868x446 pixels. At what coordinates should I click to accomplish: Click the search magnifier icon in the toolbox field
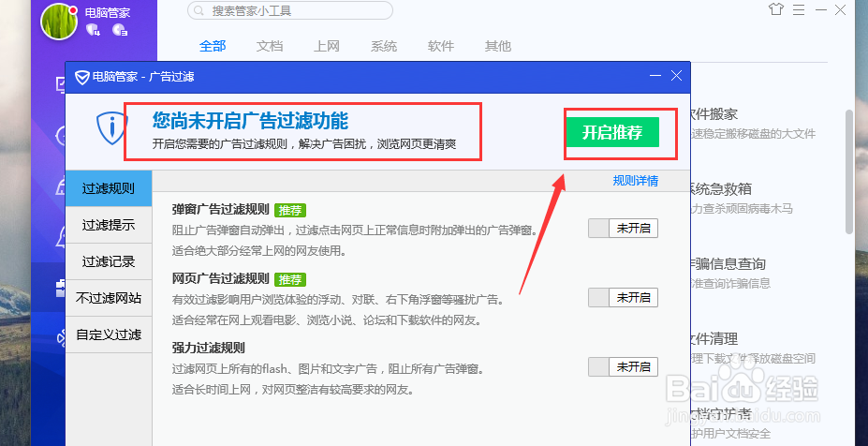click(199, 10)
